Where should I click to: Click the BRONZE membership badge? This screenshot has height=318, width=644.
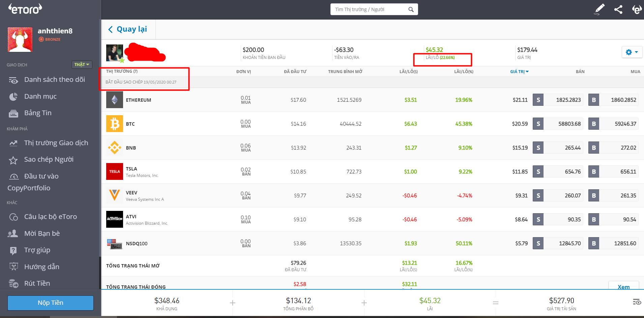(50, 39)
